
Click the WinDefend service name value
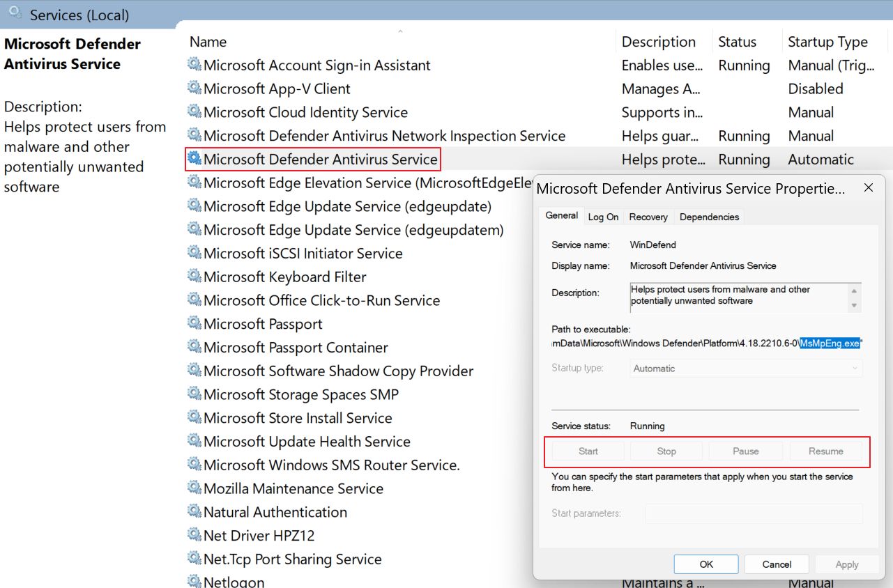coord(652,245)
